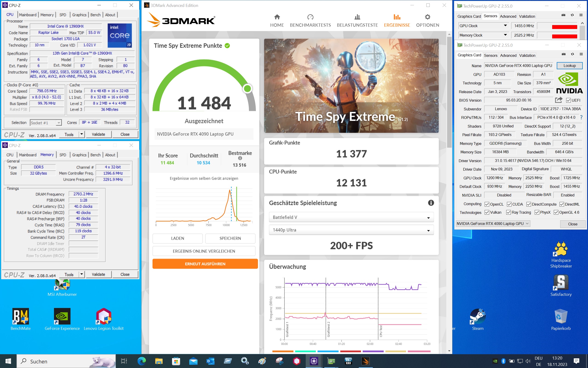Open HOME in 3DMark navigation
Screen dimensions: 588x368
277,20
